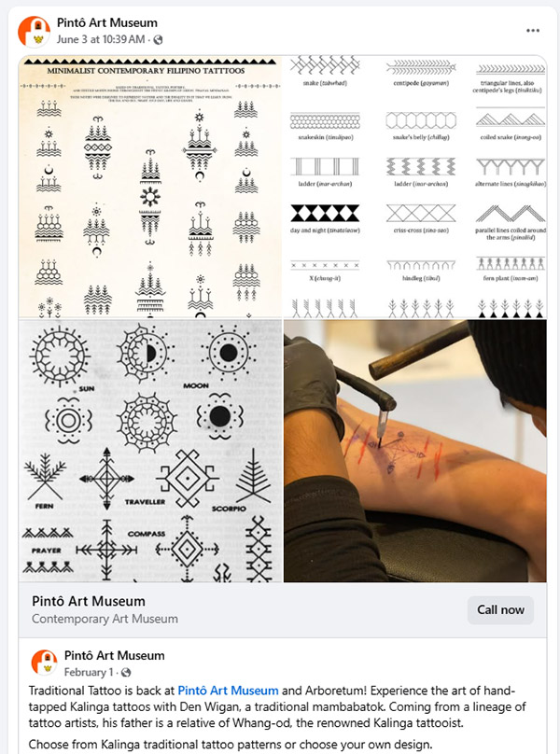Click the Pintô Art Museum avatar on shared post
The image size is (560, 754).
44,663
